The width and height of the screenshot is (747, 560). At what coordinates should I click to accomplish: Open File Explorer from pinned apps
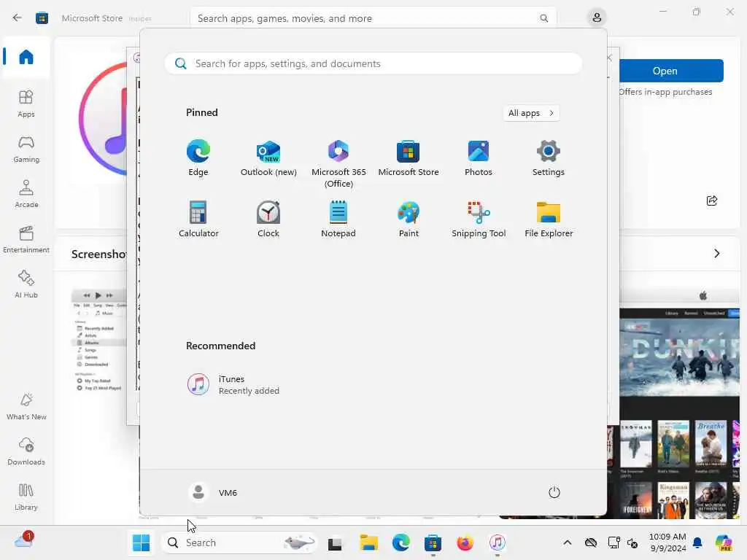coord(549,219)
